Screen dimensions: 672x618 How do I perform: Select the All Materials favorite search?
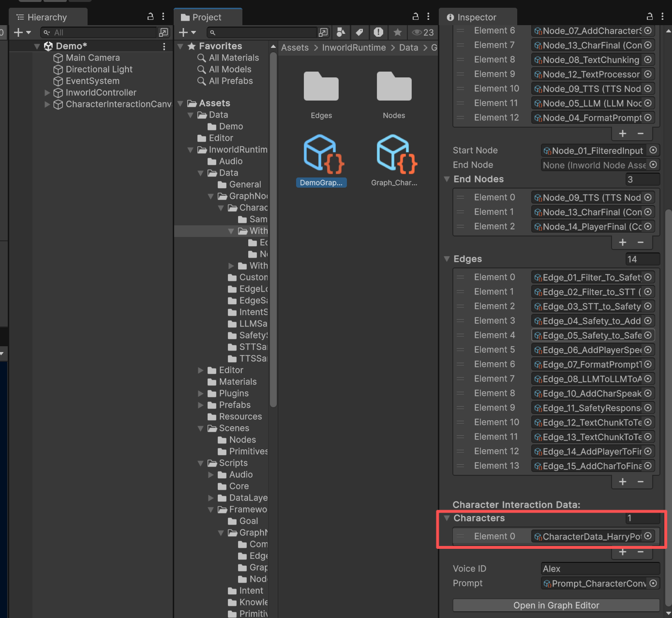pos(234,58)
